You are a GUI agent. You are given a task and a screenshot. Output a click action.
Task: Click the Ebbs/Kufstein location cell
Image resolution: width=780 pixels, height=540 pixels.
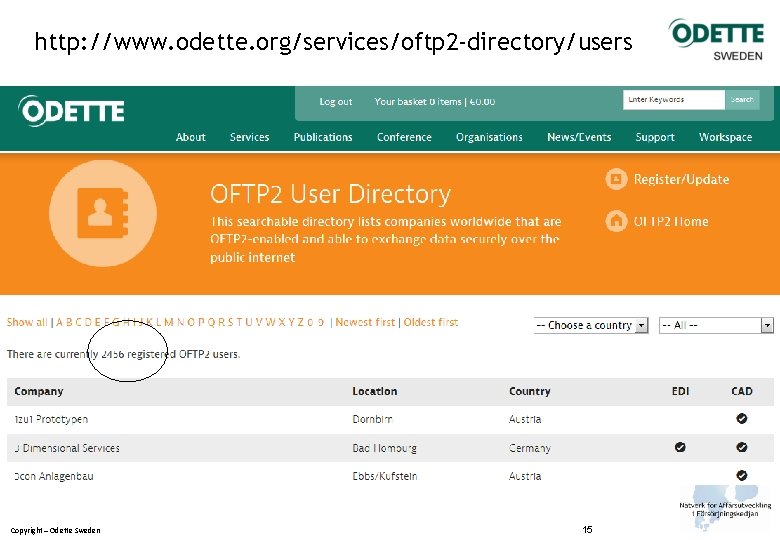(385, 476)
